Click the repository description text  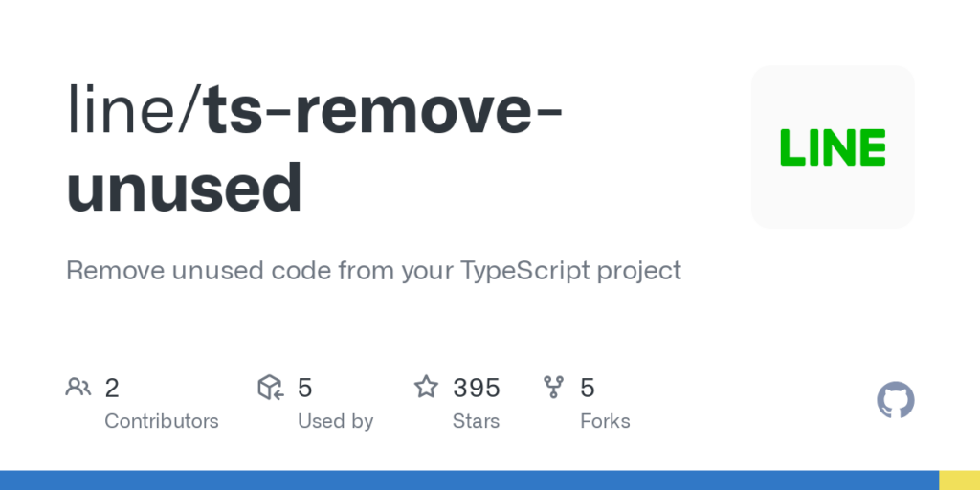pyautogui.click(x=373, y=270)
